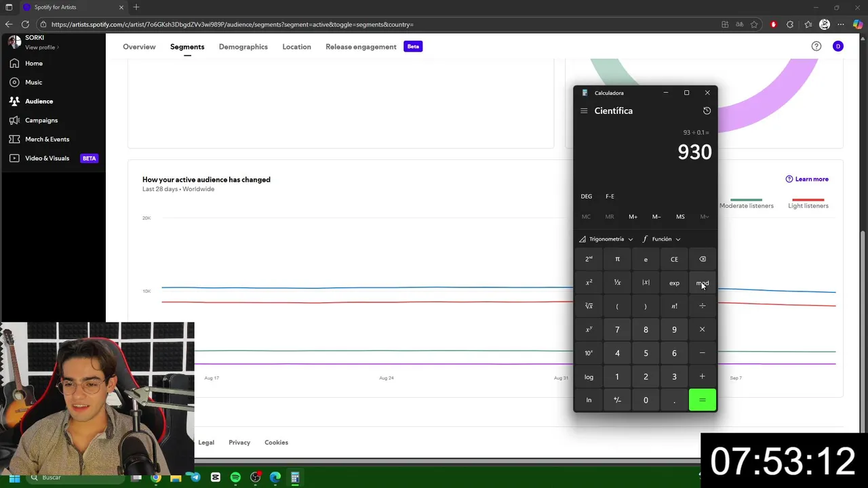
Task: Click the square root key
Action: tap(589, 306)
